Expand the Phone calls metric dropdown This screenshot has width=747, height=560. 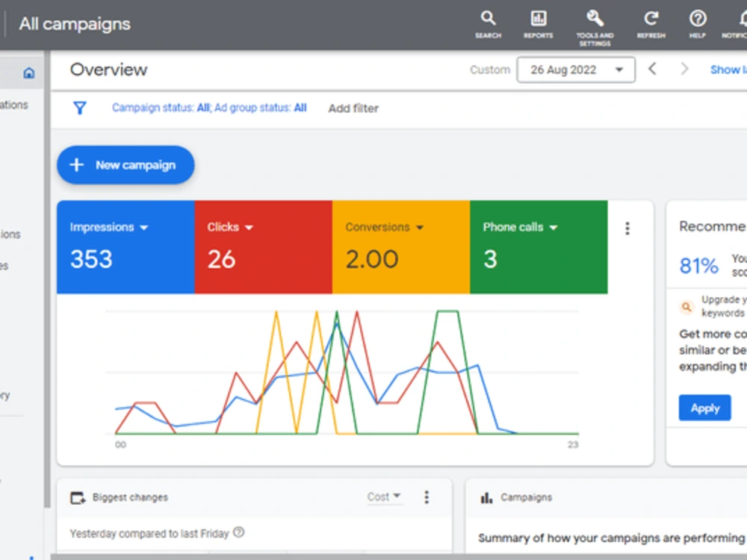coord(553,228)
